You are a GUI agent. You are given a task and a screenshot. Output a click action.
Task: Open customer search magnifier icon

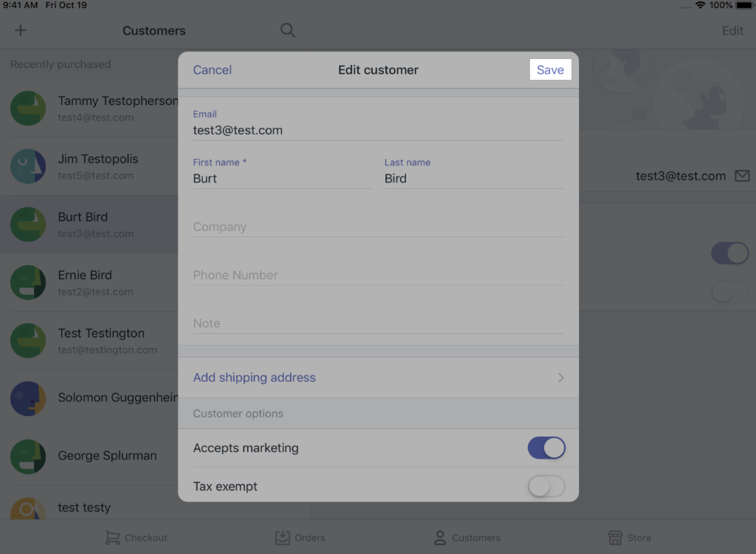(x=288, y=30)
